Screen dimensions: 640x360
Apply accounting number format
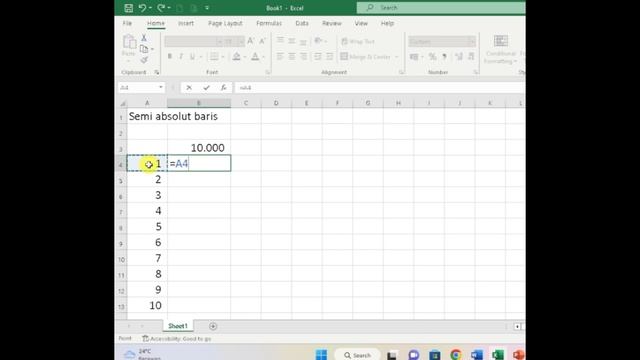(414, 57)
